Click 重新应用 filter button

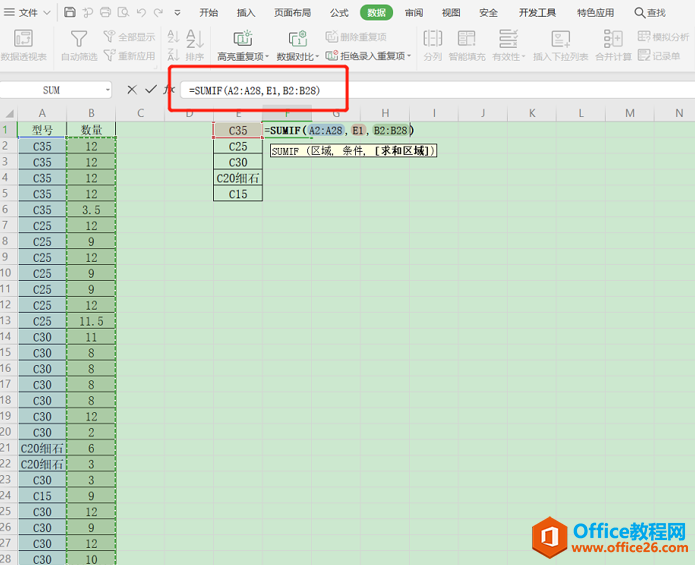129,56
